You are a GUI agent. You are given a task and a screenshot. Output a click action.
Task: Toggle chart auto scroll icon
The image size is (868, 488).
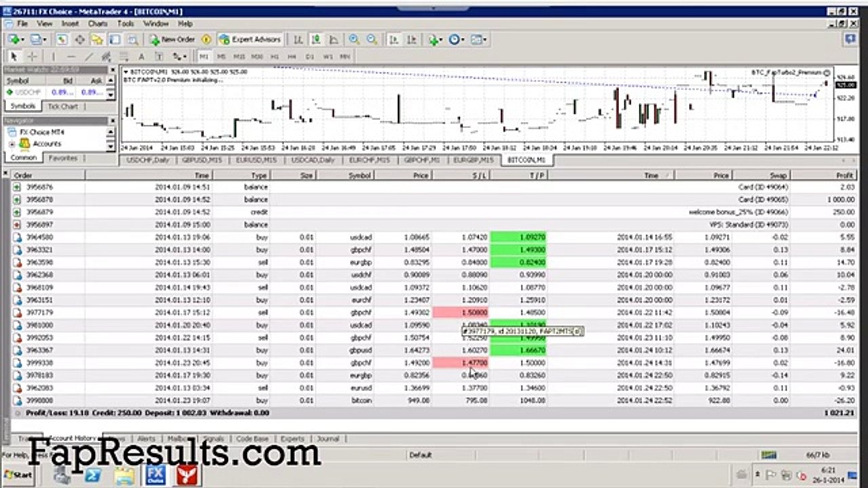(x=394, y=40)
